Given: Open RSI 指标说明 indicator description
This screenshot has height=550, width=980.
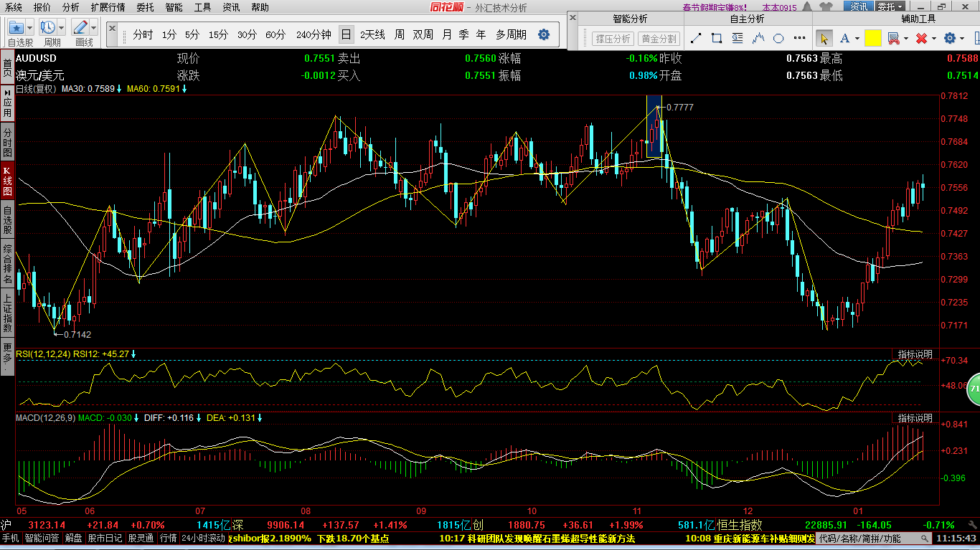Looking at the screenshot, I should click(915, 354).
